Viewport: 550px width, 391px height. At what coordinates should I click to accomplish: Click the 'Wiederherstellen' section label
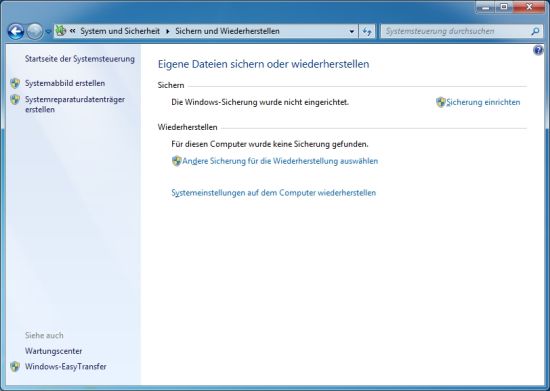(187, 127)
